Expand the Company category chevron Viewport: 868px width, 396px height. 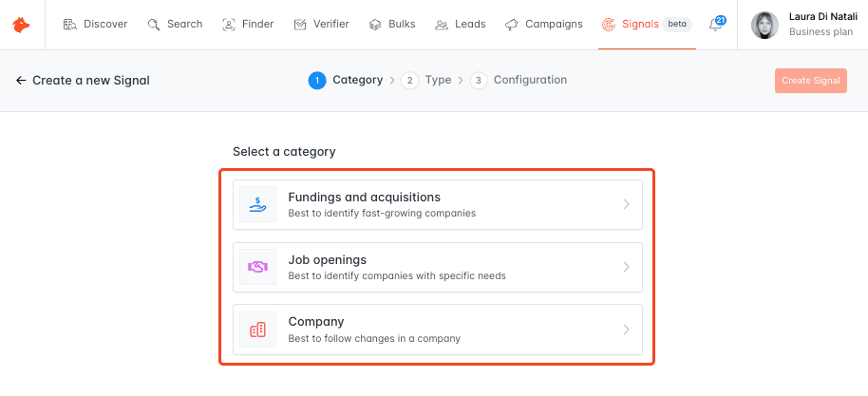(626, 330)
